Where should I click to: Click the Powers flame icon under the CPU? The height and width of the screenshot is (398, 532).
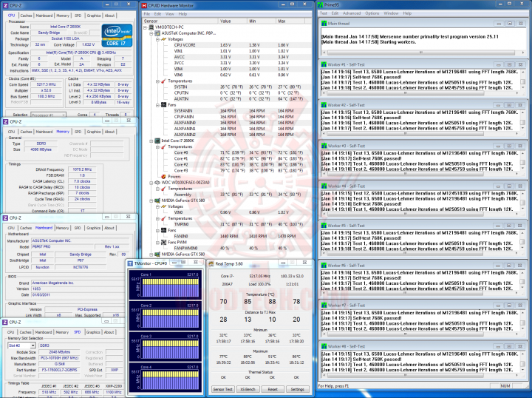[163, 177]
